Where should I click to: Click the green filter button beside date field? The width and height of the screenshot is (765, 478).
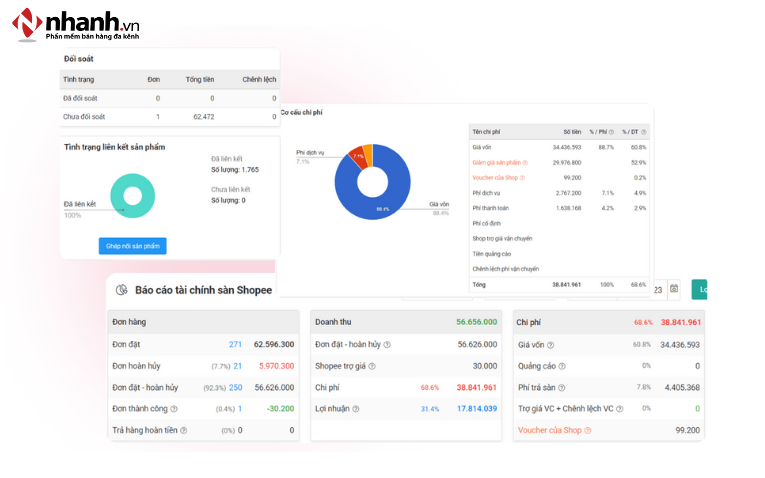pyautogui.click(x=699, y=289)
